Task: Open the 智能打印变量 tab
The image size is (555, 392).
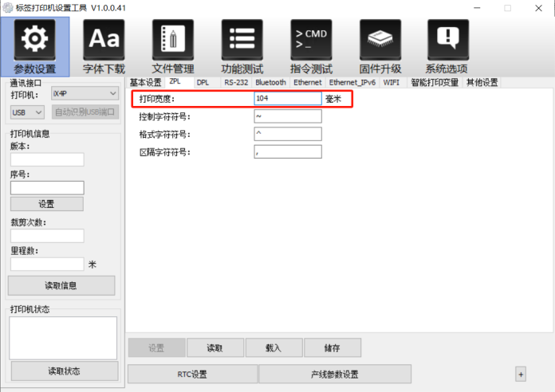Action: (x=435, y=82)
